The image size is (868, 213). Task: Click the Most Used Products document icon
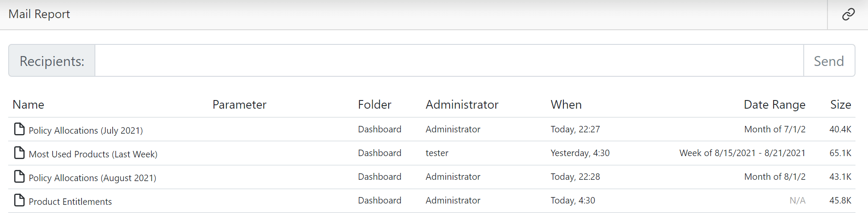(19, 153)
